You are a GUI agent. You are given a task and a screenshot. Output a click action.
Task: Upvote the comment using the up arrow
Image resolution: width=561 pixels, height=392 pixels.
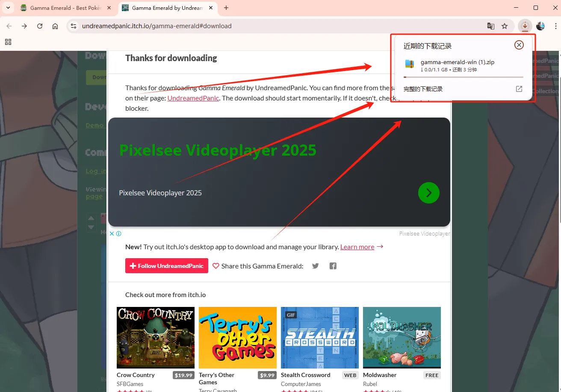point(91,218)
